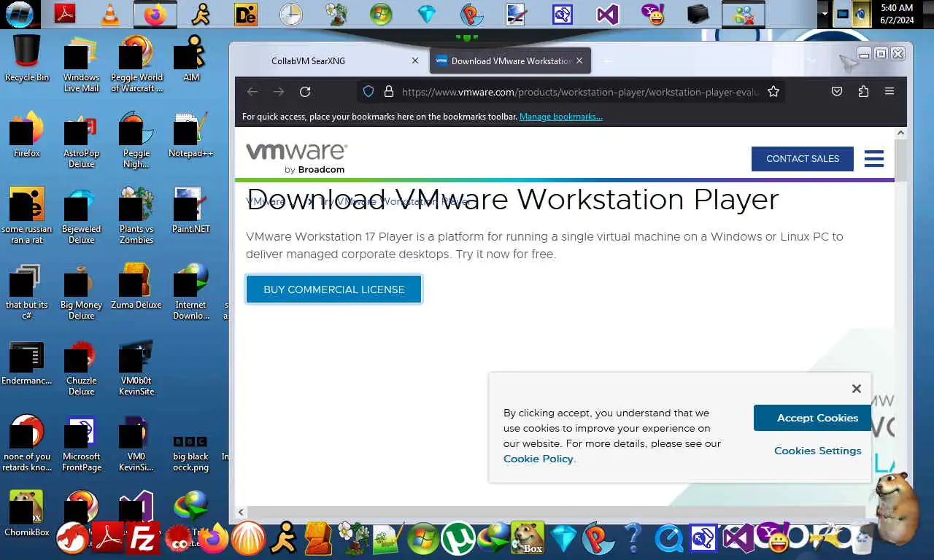The width and height of the screenshot is (934, 560).
Task: Select the ChomikBox desktop icon
Action: [x=27, y=513]
